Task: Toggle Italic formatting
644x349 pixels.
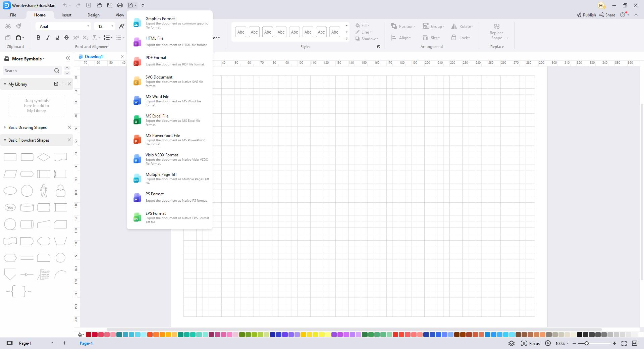Action: (x=48, y=38)
